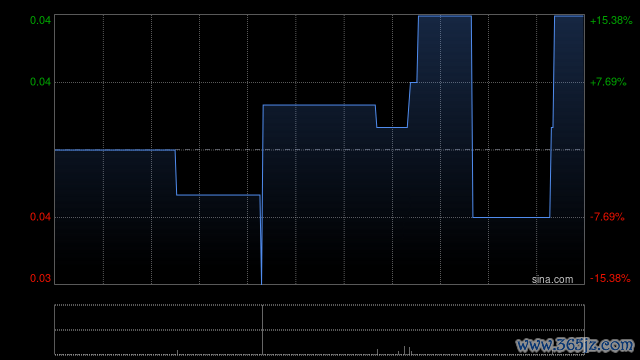Click the second green 0.04 price label
640x360 pixels.
pyautogui.click(x=40, y=82)
